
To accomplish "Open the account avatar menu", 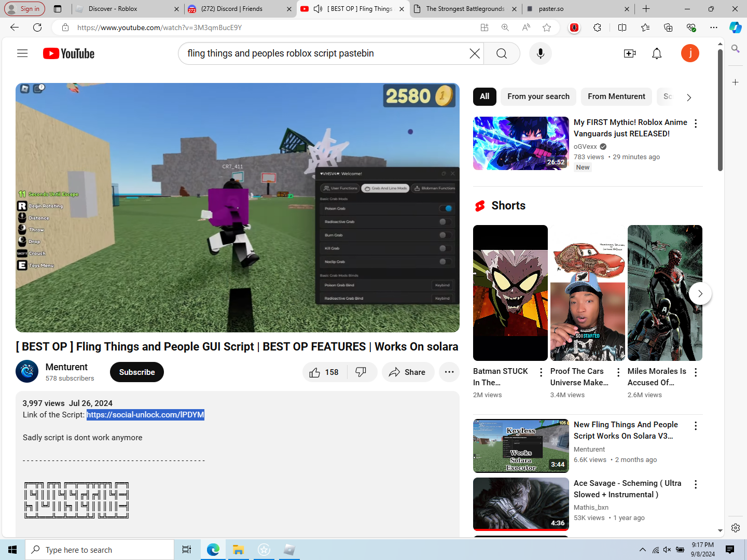I will coord(690,53).
